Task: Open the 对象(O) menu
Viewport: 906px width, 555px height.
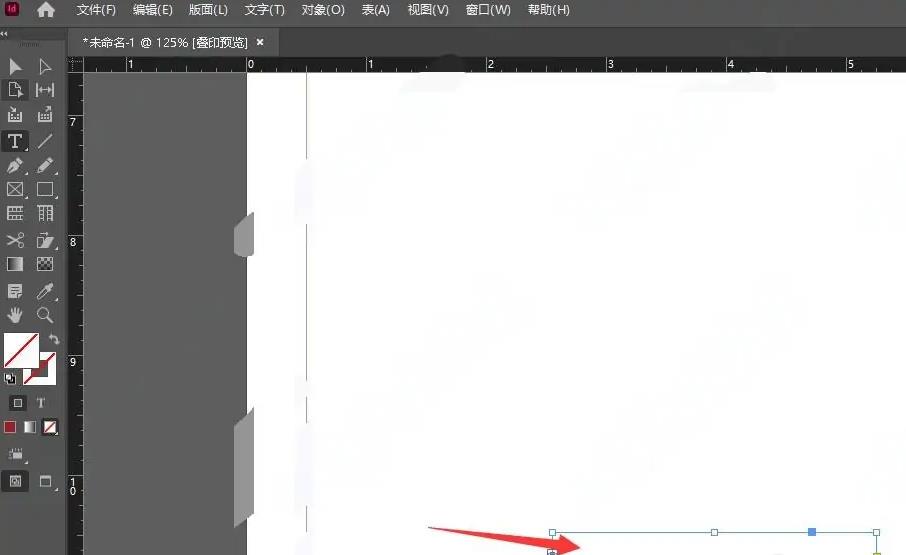Action: coord(322,10)
